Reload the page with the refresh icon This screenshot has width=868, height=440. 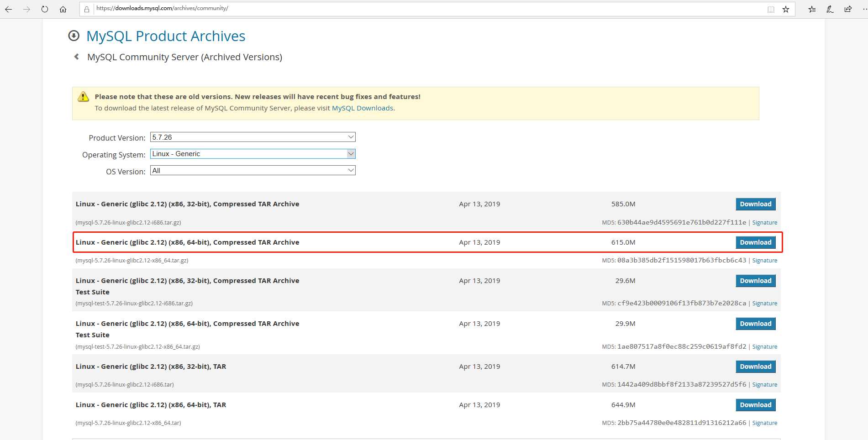pyautogui.click(x=45, y=9)
